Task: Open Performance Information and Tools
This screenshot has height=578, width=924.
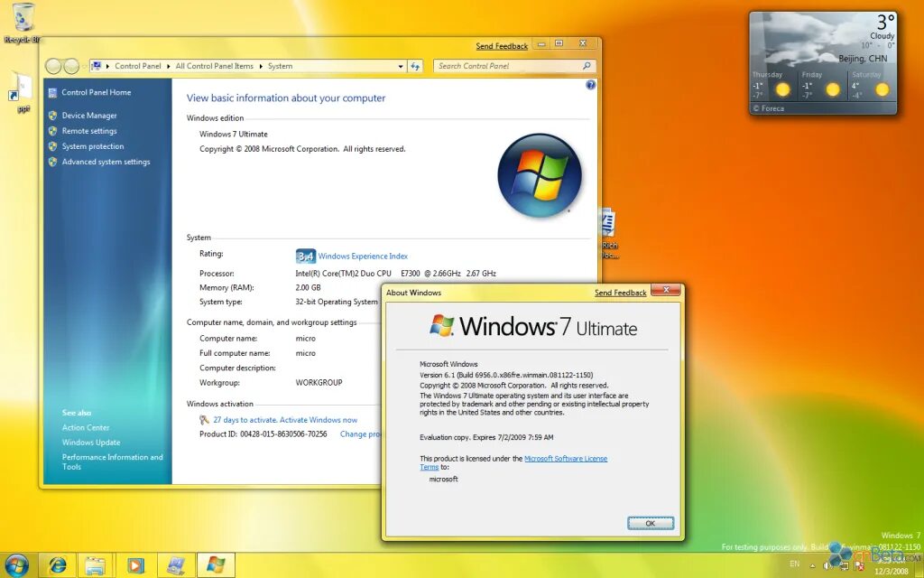Action: point(113,461)
